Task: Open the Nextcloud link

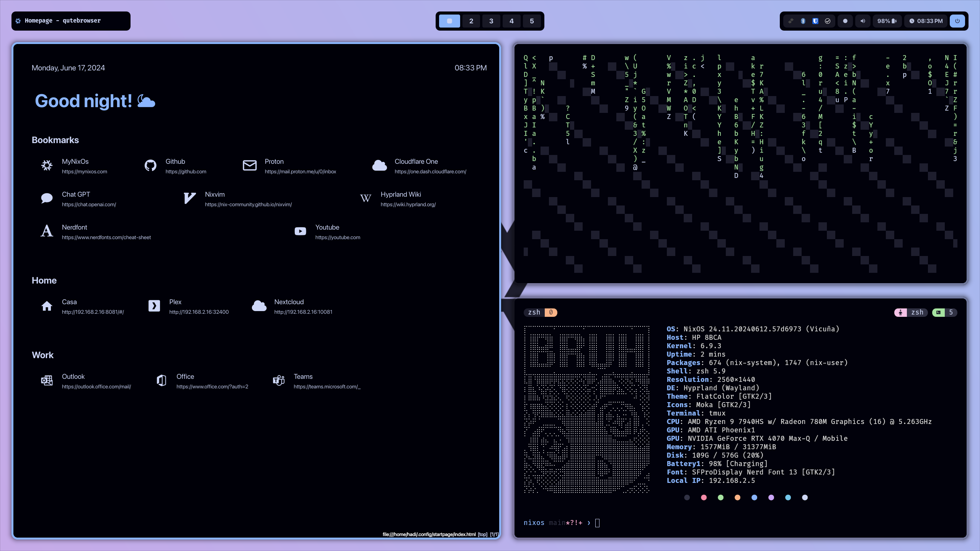Action: [289, 302]
